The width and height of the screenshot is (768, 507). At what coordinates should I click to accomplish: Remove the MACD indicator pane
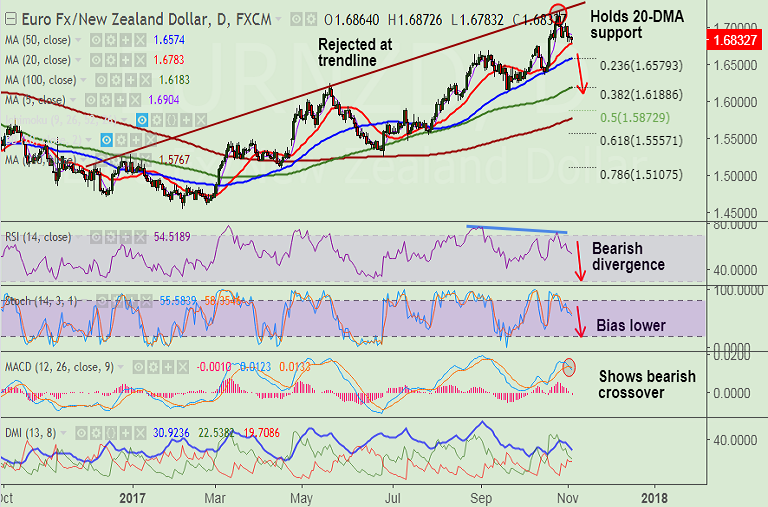183,367
